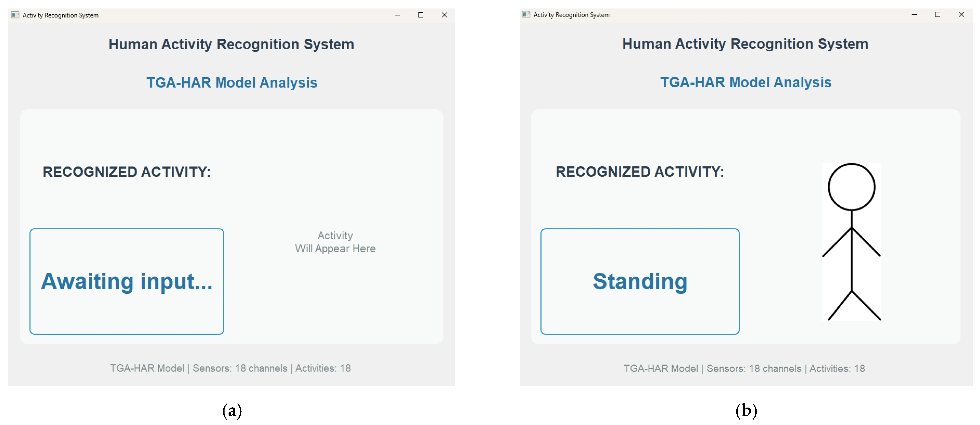The height and width of the screenshot is (425, 980).
Task: Click the standing stick figure image
Action: (851, 242)
